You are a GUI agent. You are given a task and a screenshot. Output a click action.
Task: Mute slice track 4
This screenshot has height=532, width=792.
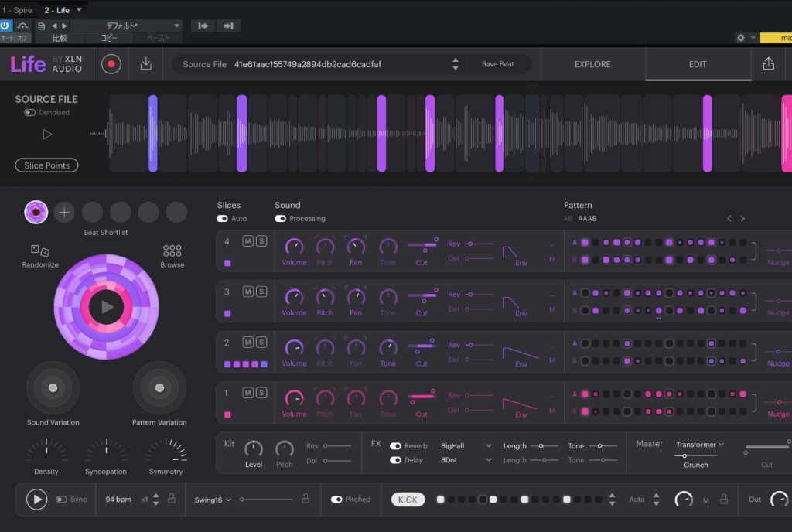coord(248,241)
